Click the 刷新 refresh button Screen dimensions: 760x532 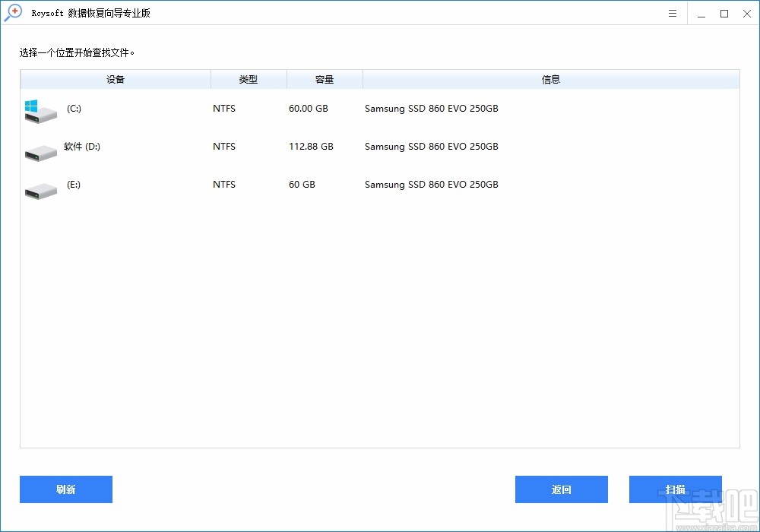click(66, 489)
